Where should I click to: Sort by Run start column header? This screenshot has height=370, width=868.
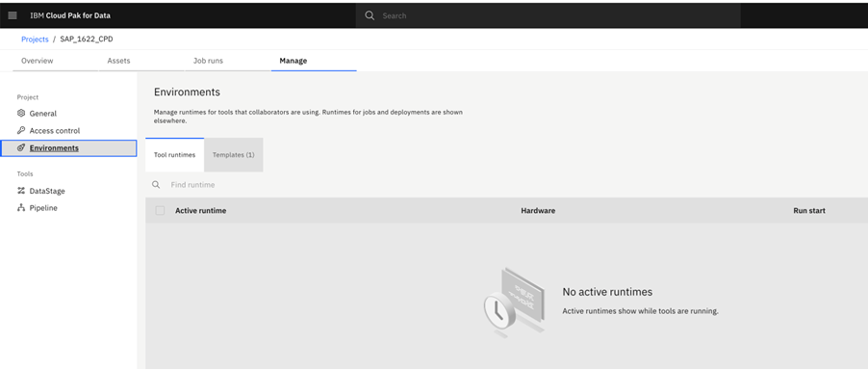(809, 210)
